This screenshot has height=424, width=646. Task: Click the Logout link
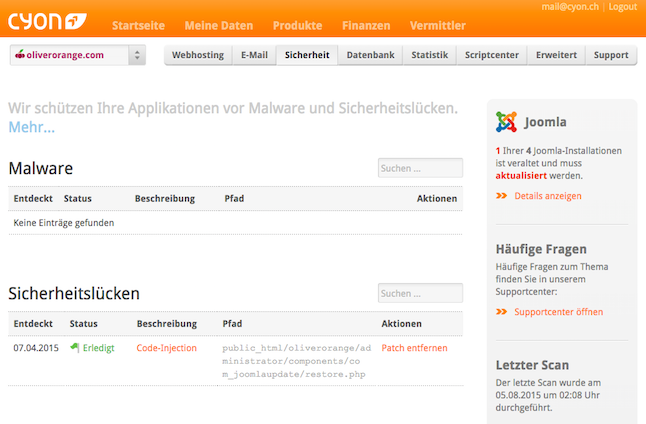623,7
